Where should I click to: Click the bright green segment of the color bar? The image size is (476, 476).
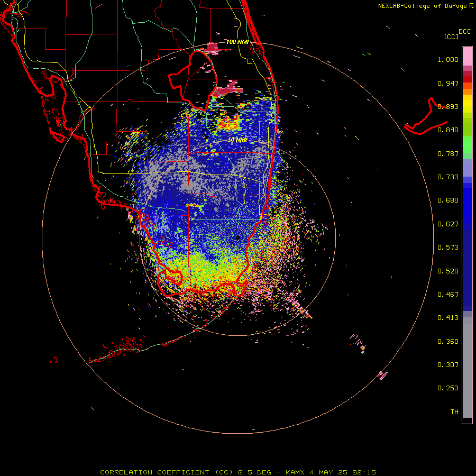(467, 144)
